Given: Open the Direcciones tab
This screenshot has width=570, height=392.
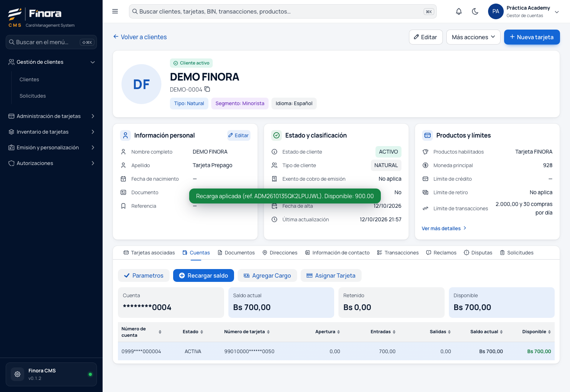Looking at the screenshot, I should click(280, 253).
